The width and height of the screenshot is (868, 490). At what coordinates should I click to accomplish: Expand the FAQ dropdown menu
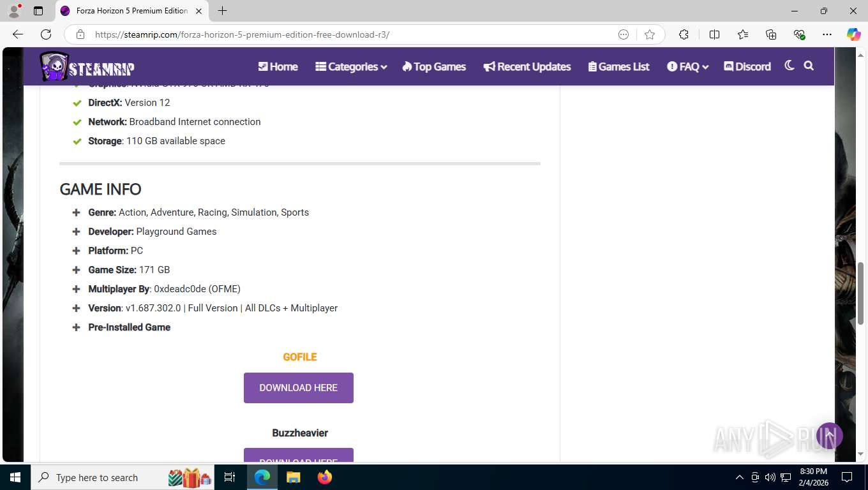(x=688, y=66)
